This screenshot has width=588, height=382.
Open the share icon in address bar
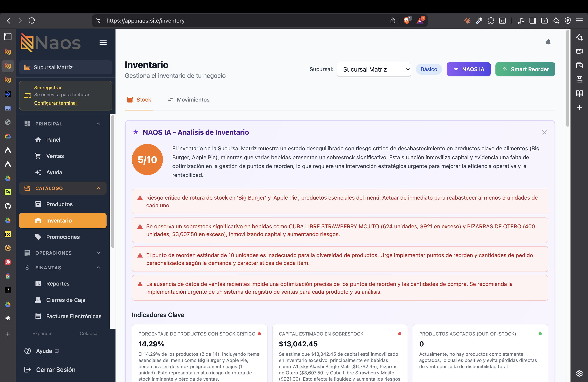pos(393,20)
